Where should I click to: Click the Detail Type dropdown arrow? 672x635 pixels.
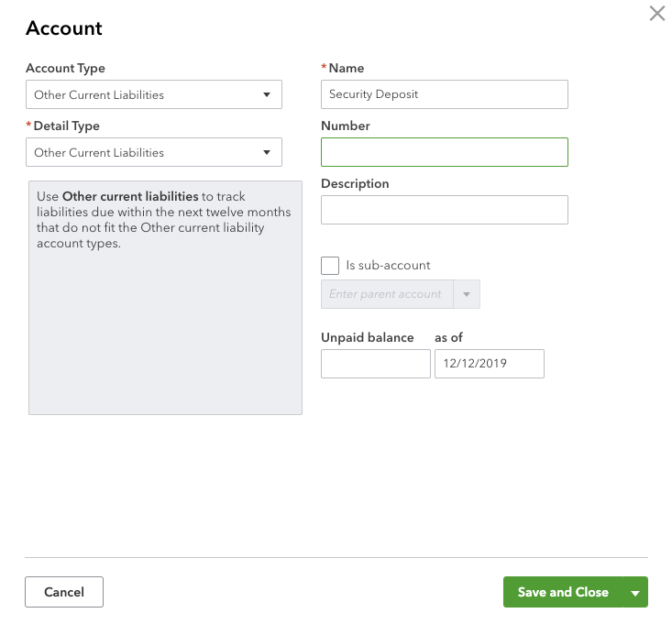coord(267,152)
